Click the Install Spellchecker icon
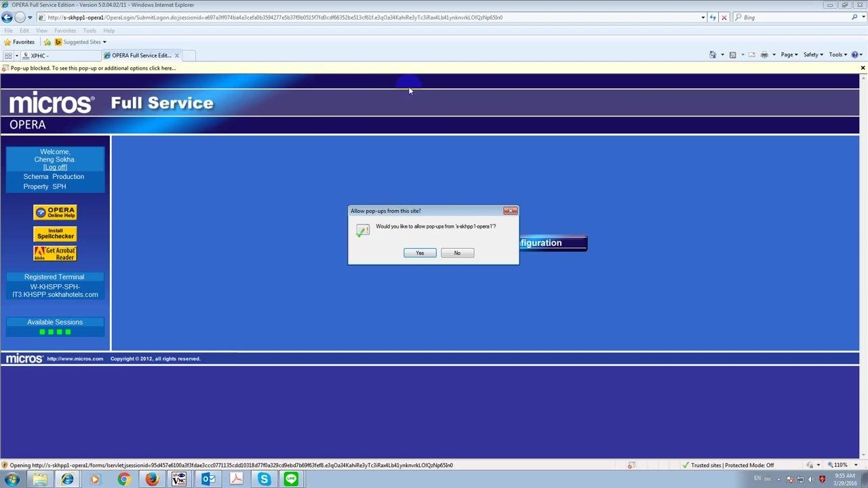The image size is (868, 488). (x=55, y=234)
